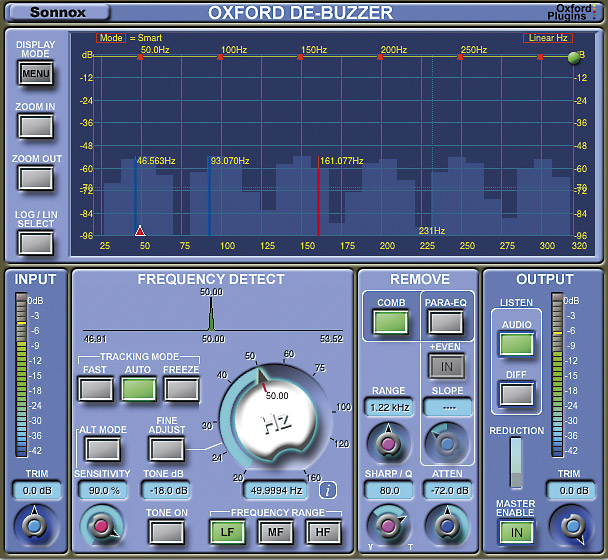Toggle the FINE ADJUST button

[x=167, y=449]
